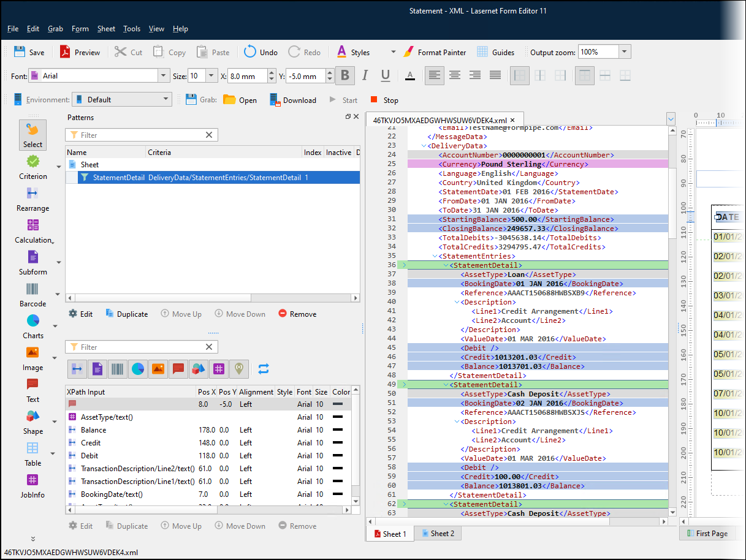Open the File menu
The height and width of the screenshot is (560, 746).
point(13,29)
